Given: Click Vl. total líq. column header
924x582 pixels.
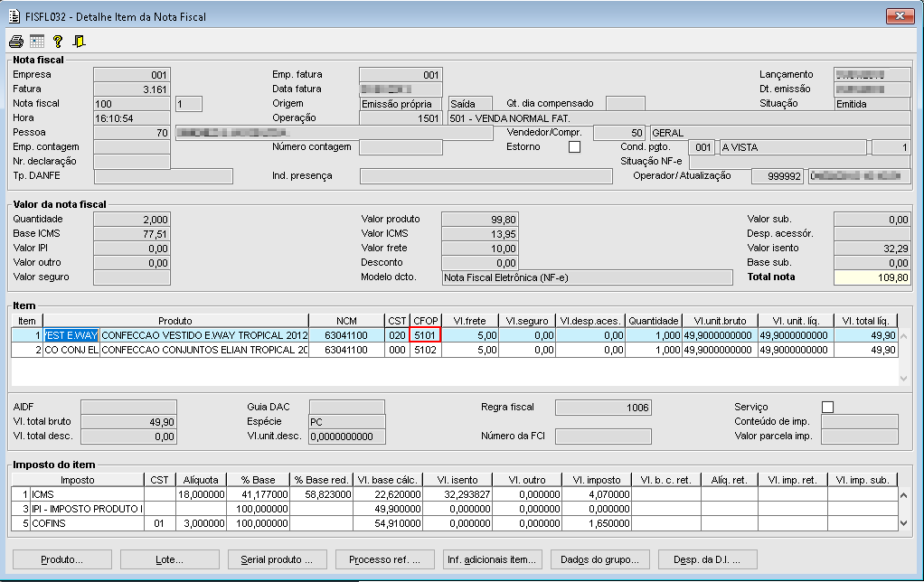Looking at the screenshot, I should click(865, 321).
